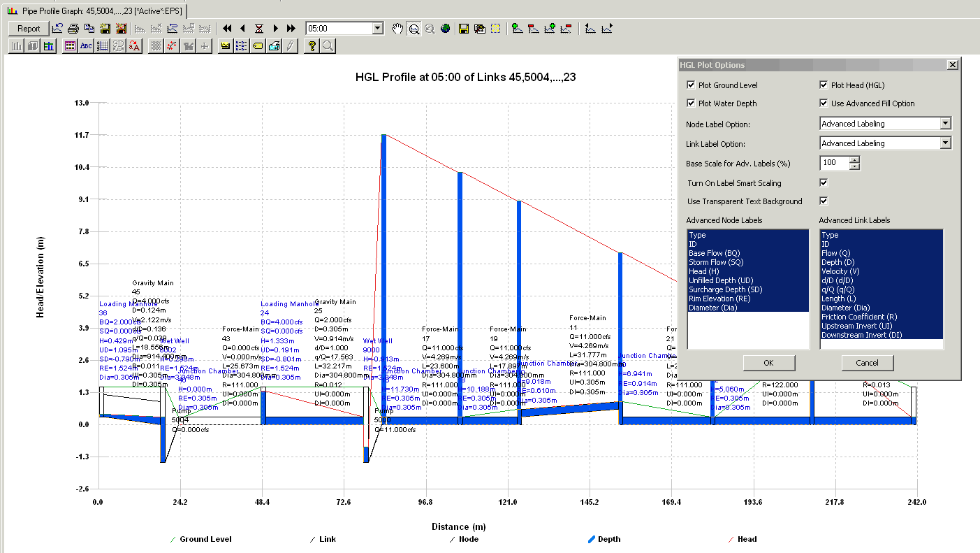Open the time selection dropdown showing 05:00
This screenshot has height=553, width=980.
coord(377,28)
